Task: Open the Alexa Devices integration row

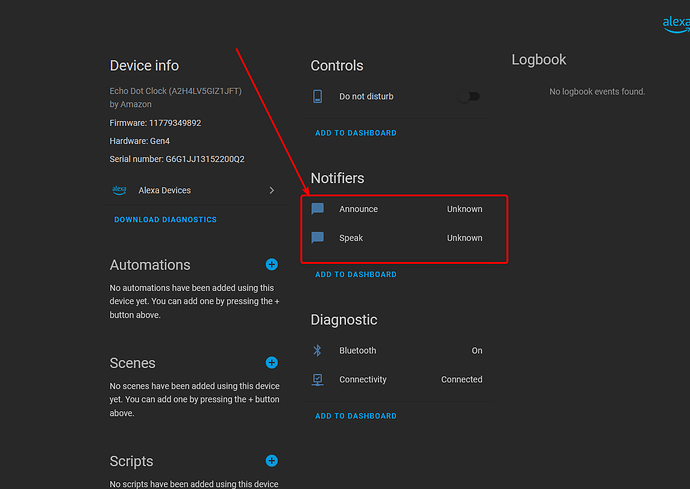Action: [194, 190]
